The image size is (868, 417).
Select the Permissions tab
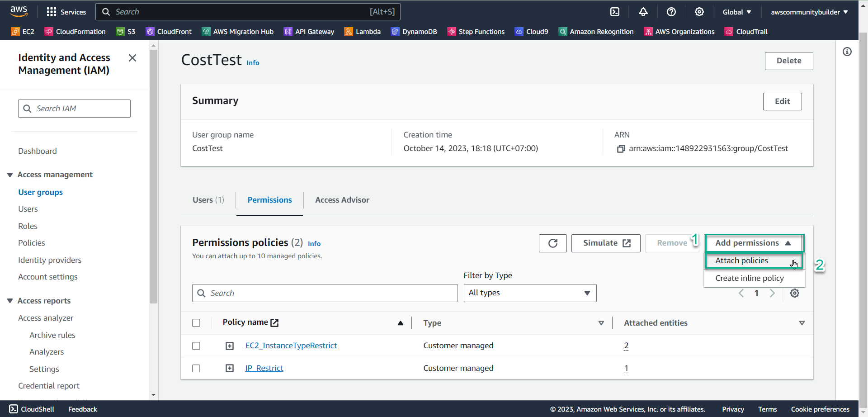(269, 200)
